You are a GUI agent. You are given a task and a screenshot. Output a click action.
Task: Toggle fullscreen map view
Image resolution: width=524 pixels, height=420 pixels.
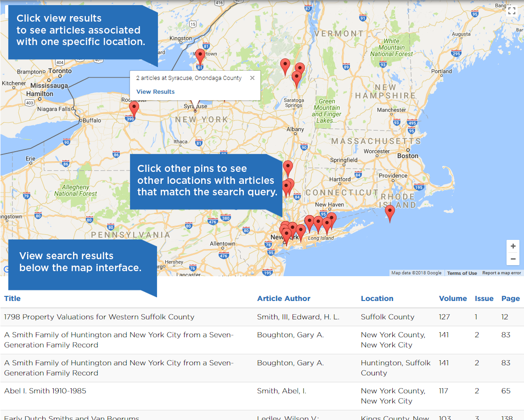pyautogui.click(x=512, y=11)
